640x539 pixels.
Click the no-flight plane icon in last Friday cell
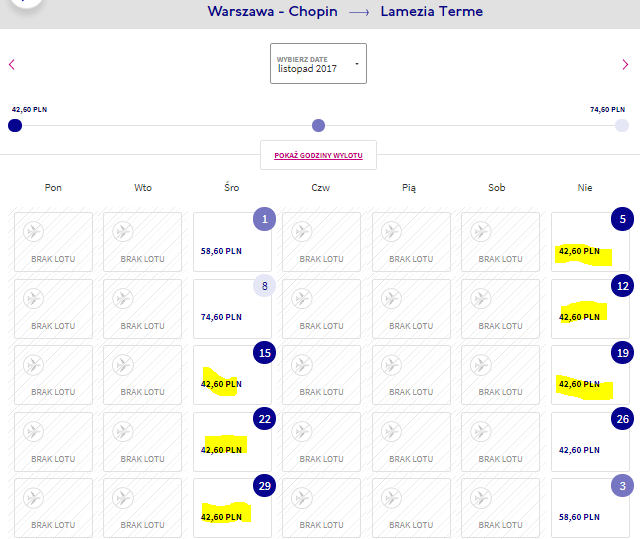click(391, 498)
